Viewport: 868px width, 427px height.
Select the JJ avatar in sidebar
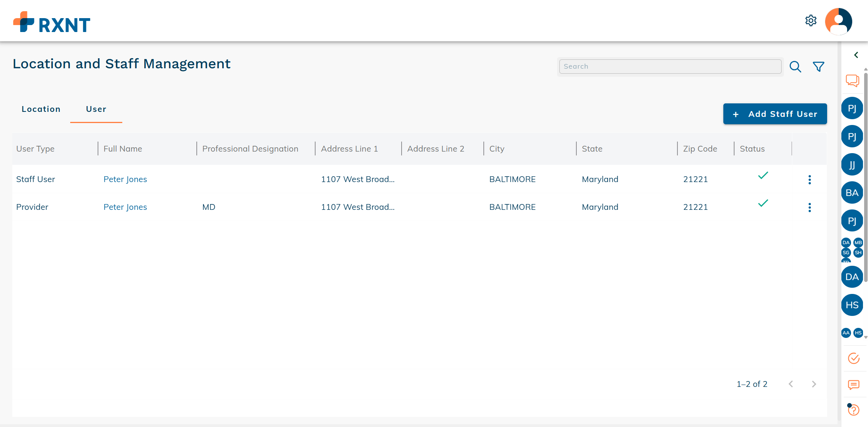point(852,165)
